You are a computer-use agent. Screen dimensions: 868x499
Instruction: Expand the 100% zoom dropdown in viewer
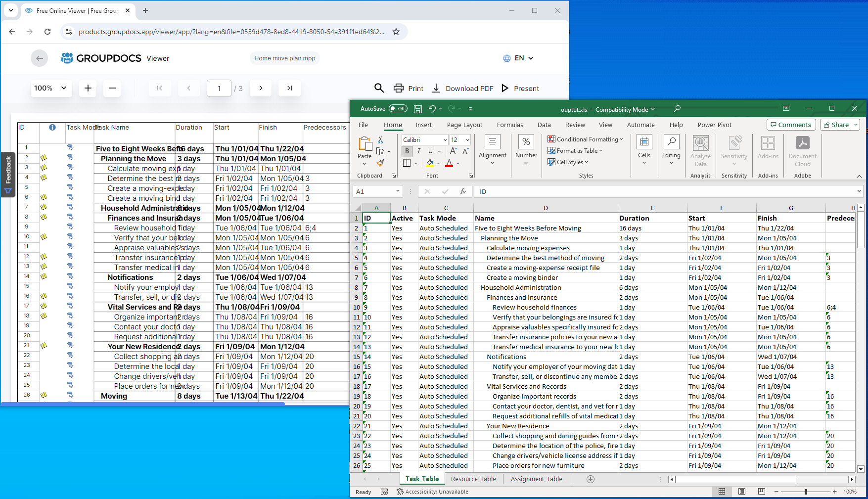51,88
